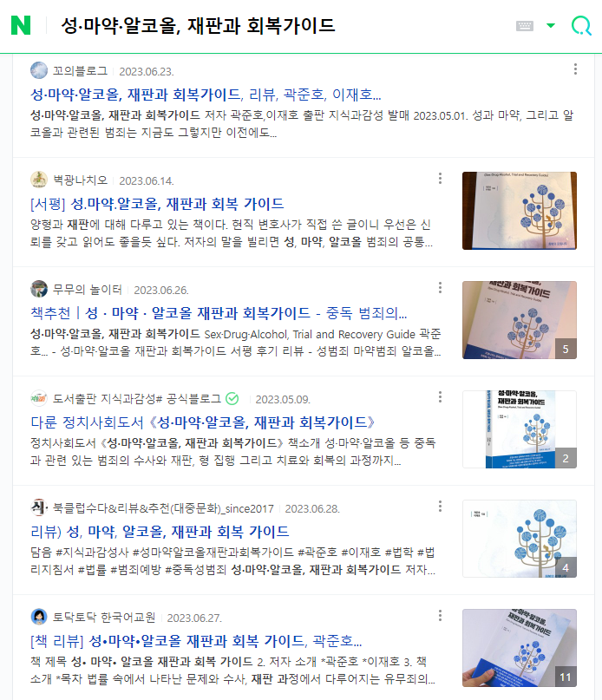Open options menu for 도서출판 지식과감성 post
The width and height of the screenshot is (602, 700).
[440, 397]
